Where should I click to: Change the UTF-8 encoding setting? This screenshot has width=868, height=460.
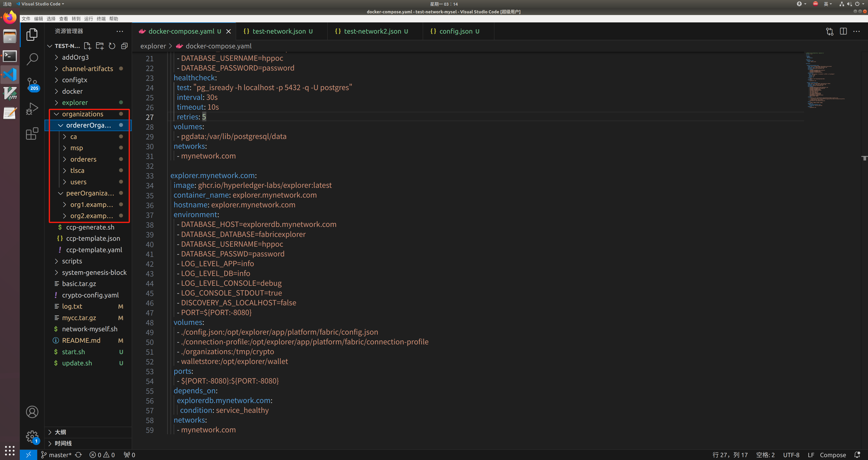(791, 455)
